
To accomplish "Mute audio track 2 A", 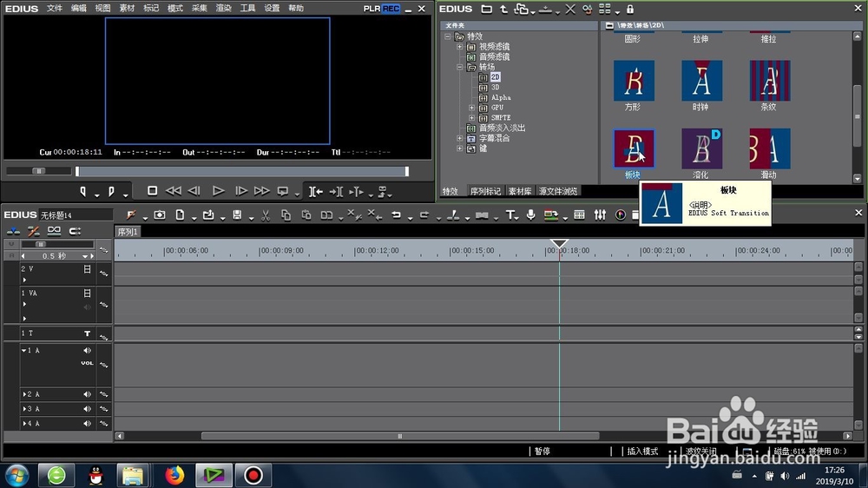I will 87,394.
